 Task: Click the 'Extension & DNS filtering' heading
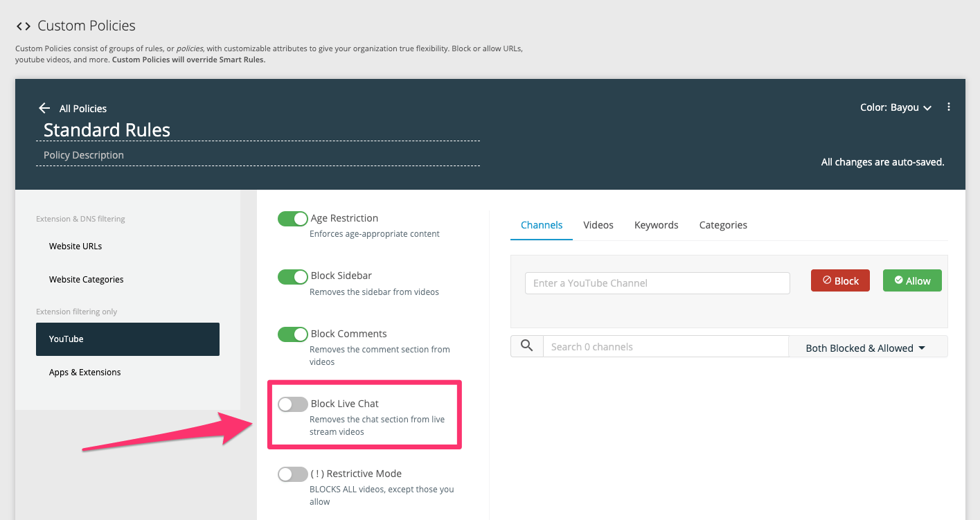(80, 219)
